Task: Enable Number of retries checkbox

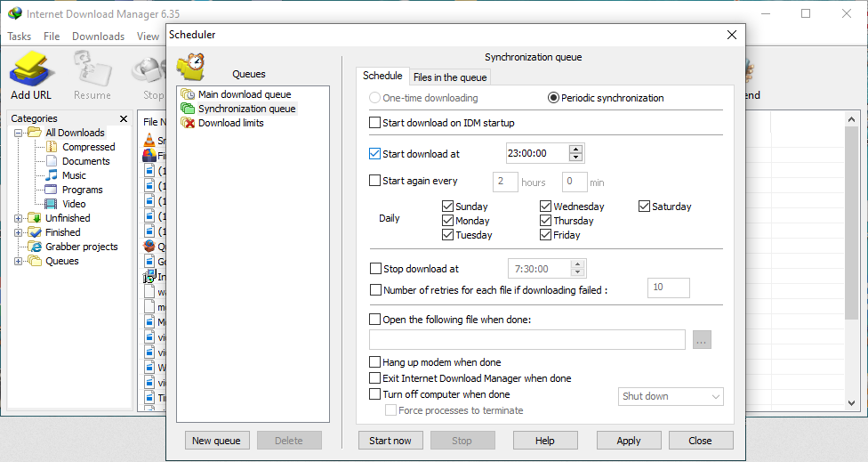Action: 375,289
